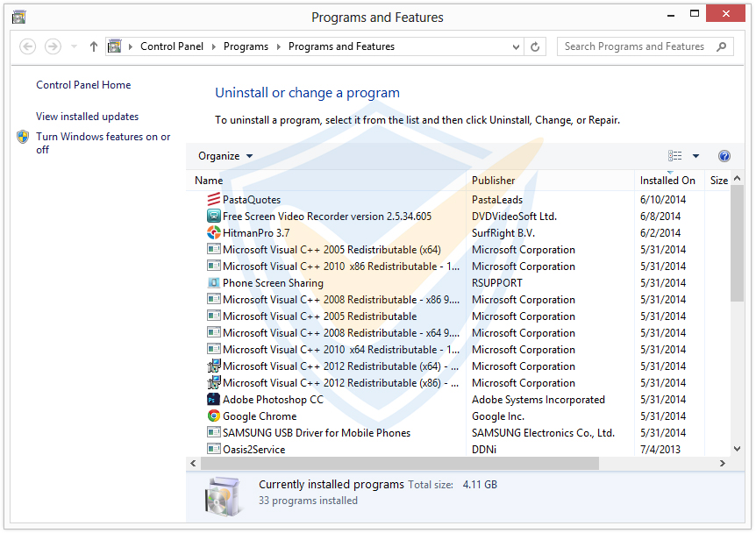756x533 pixels.
Task: Sort programs by Installed On column
Action: (667, 180)
